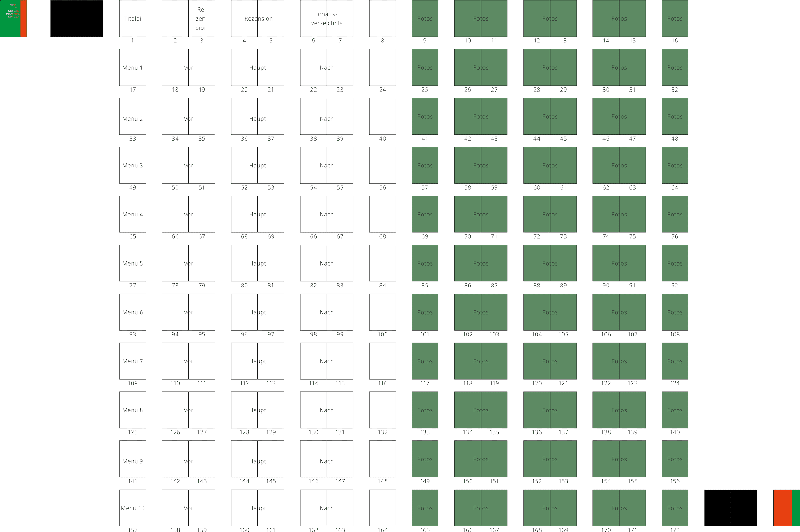This screenshot has width=800, height=532.
Task: Open Fotos spread pages 46–47
Action: tap(619, 117)
